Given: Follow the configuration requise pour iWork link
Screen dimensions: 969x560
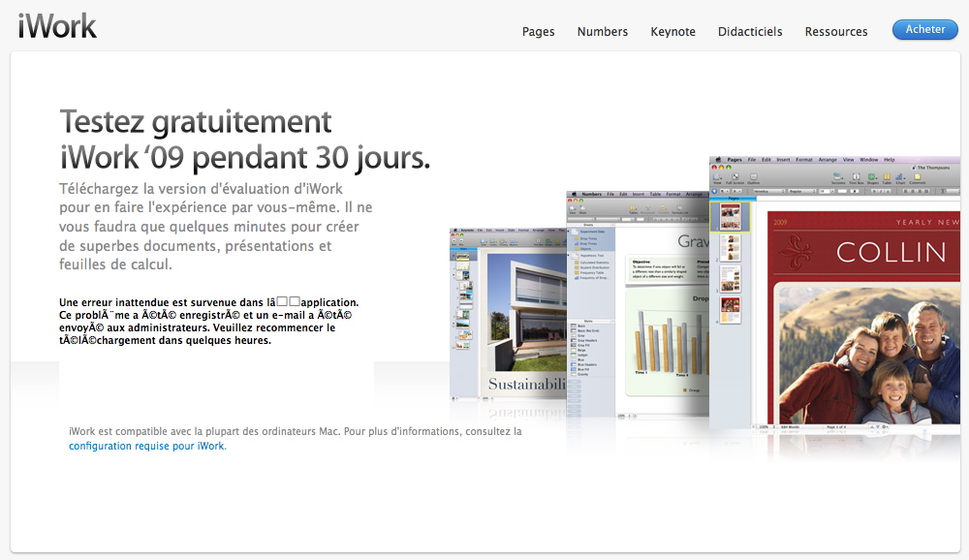Looking at the screenshot, I should (x=146, y=446).
